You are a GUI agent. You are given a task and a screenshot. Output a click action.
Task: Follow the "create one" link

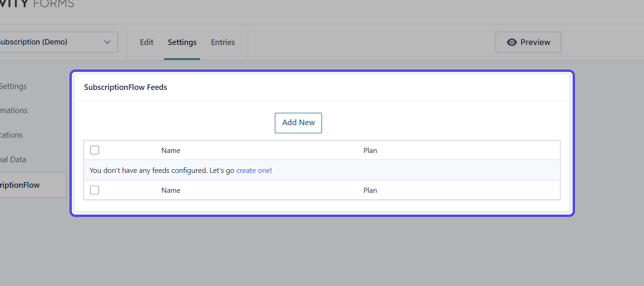253,171
